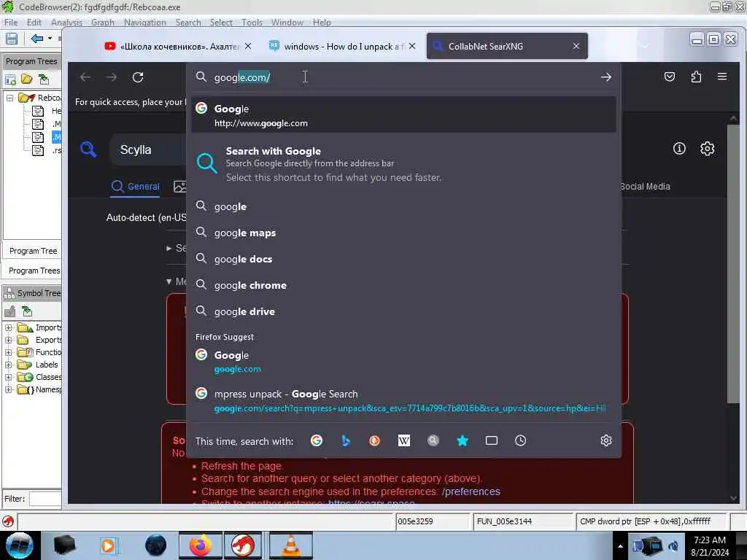The image size is (747, 560).
Task: Search bookmarks using star icon
Action: tap(462, 440)
